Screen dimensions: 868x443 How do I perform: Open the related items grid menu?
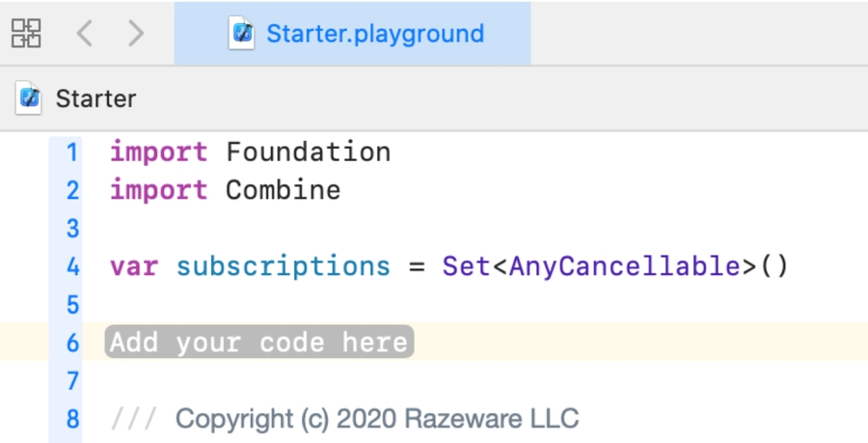click(x=26, y=34)
